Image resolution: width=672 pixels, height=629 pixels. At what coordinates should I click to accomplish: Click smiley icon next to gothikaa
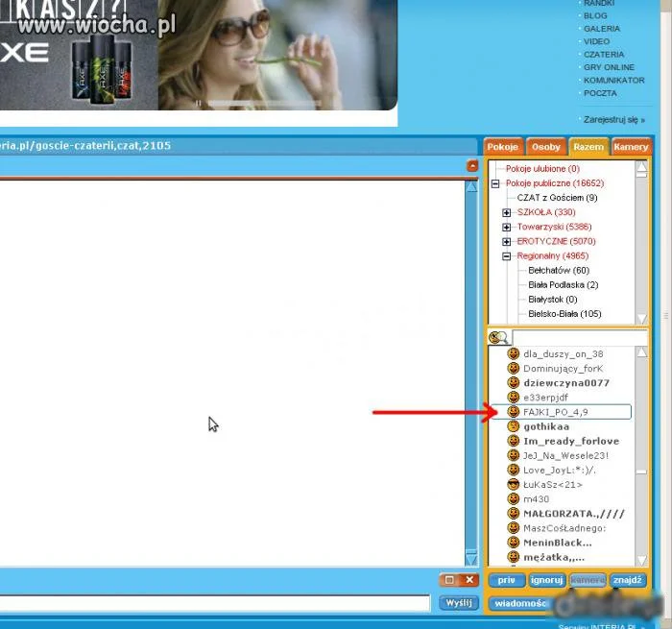513,426
